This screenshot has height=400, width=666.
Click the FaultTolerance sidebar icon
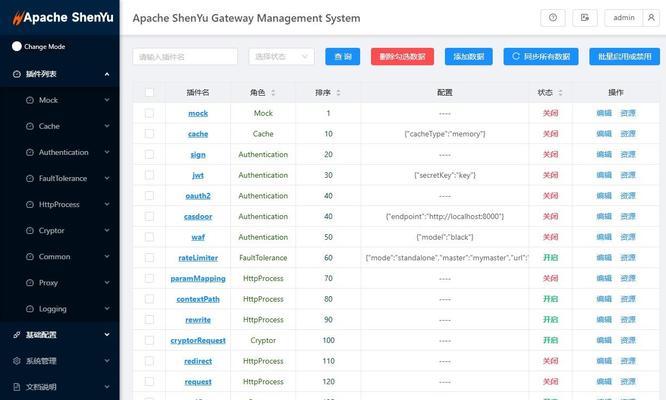coord(30,178)
